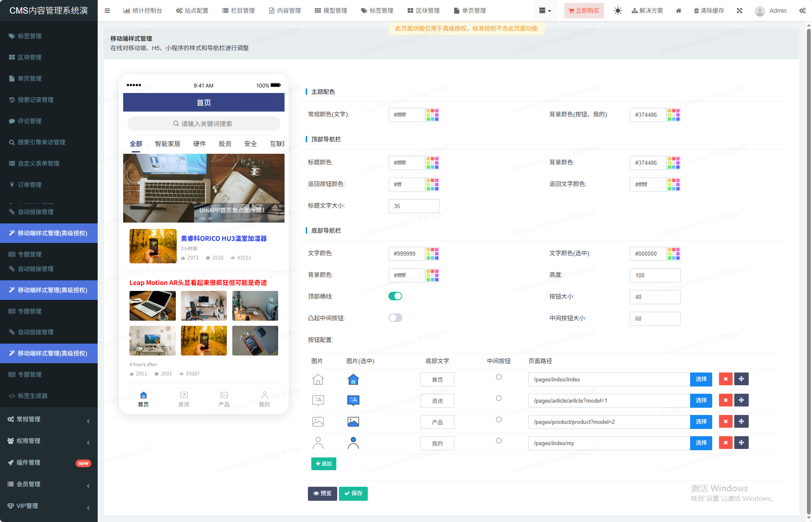Viewport: 812px width, 522px height.
Task: Click the unselected person image icon
Action: [x=318, y=443]
